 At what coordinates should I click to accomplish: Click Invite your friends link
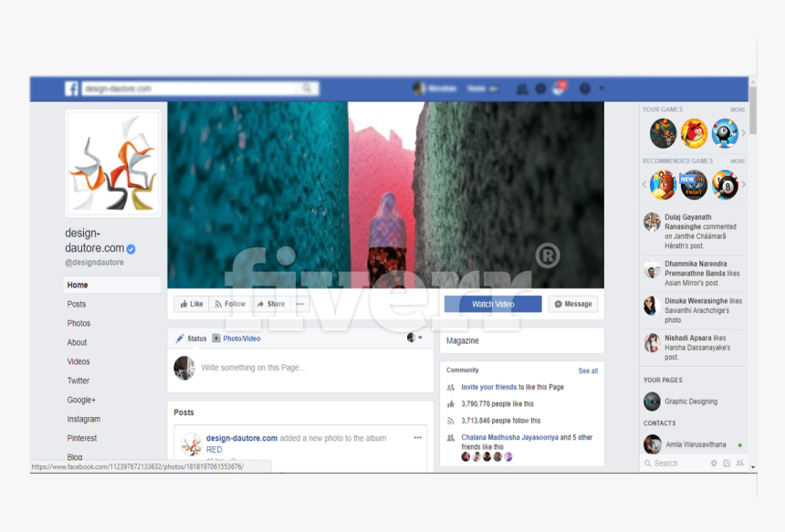click(x=488, y=387)
